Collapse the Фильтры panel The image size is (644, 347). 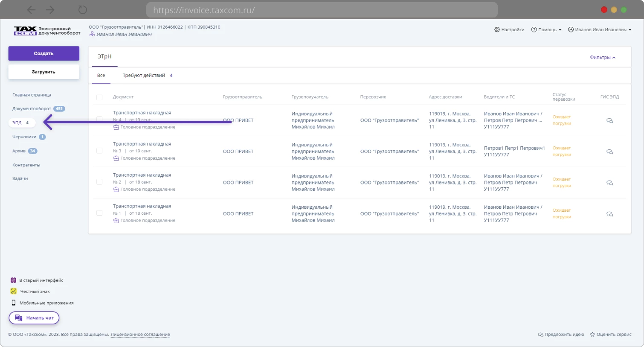point(602,57)
